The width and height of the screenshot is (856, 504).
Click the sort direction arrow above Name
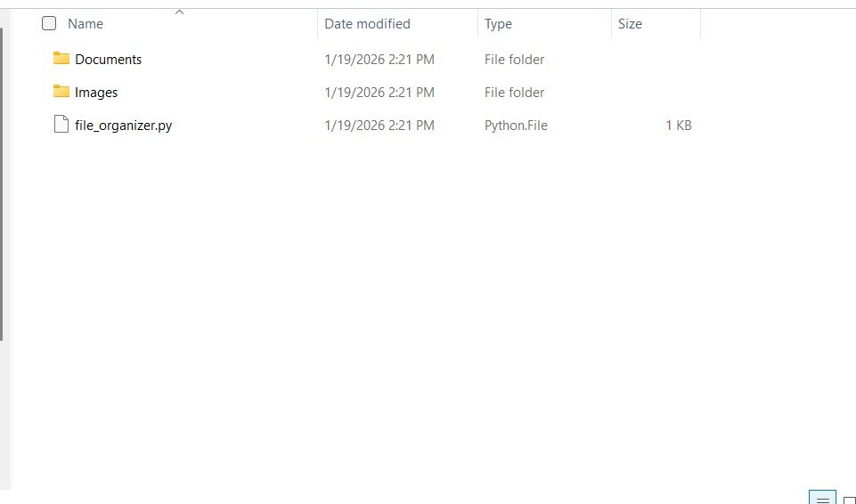coord(179,12)
